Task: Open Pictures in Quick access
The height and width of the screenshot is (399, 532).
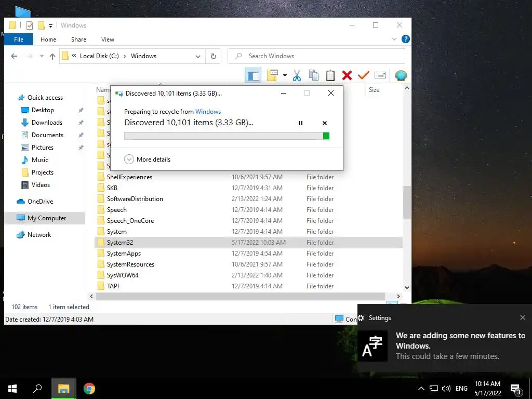Action: (x=43, y=148)
